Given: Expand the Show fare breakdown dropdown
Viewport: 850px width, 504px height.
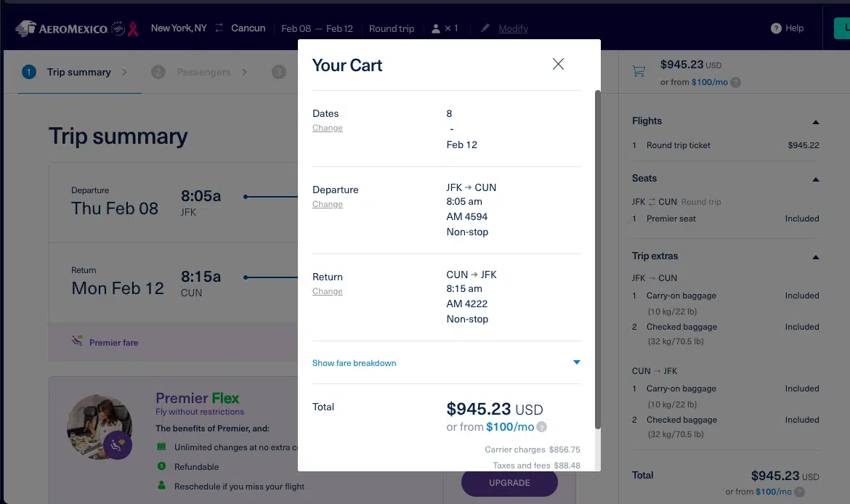Looking at the screenshot, I should click(x=576, y=362).
